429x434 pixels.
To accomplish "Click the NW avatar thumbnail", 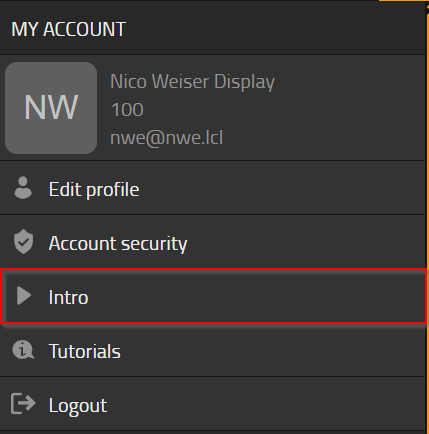I will coord(51,108).
